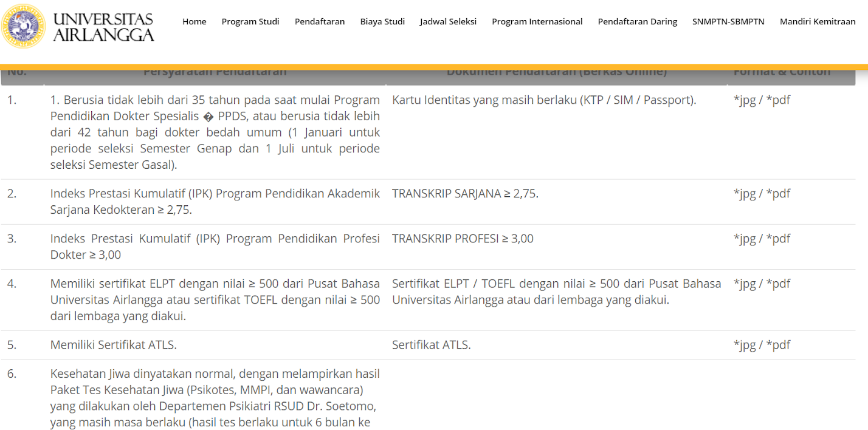Click the requirement text about age 35 tahun
This screenshot has height=430, width=868.
click(215, 132)
